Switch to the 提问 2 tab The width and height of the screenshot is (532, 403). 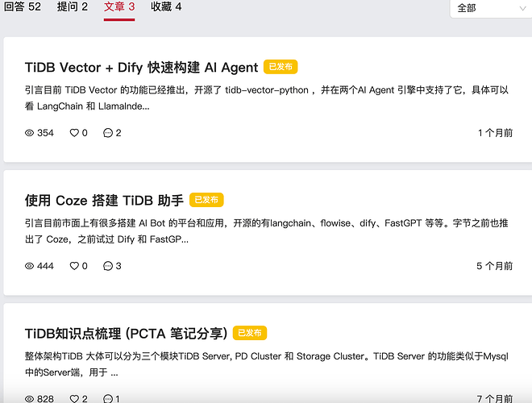73,7
